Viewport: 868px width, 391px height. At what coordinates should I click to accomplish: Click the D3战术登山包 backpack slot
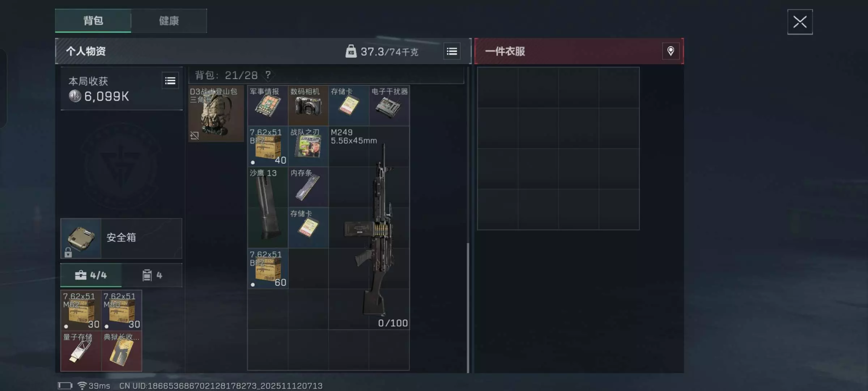pos(216,114)
